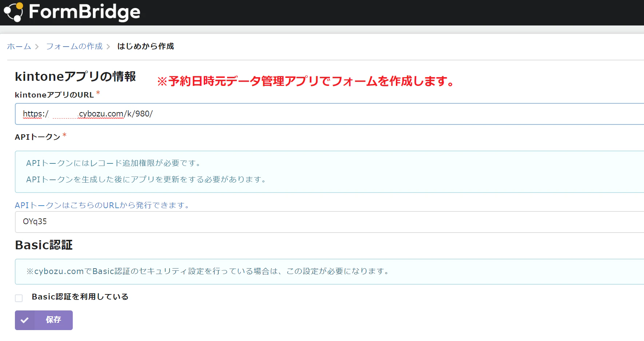644x341 pixels.
Task: Click the FormBridge title text
Action: click(x=84, y=12)
